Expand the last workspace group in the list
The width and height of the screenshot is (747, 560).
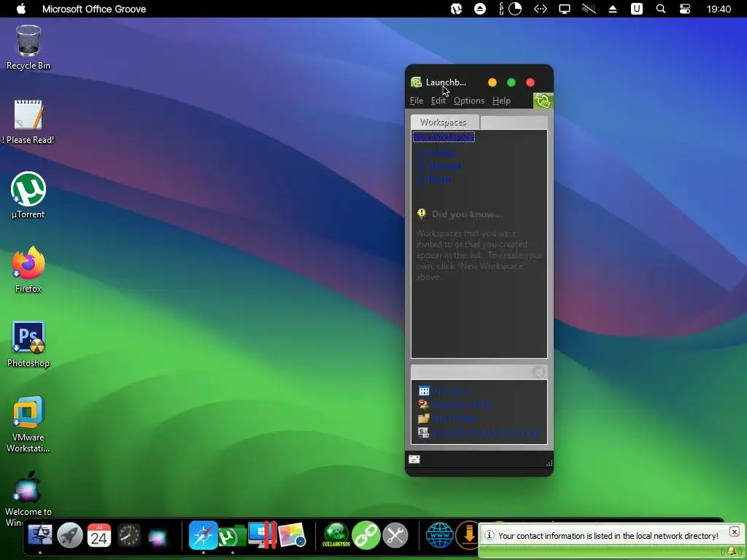[x=421, y=181]
